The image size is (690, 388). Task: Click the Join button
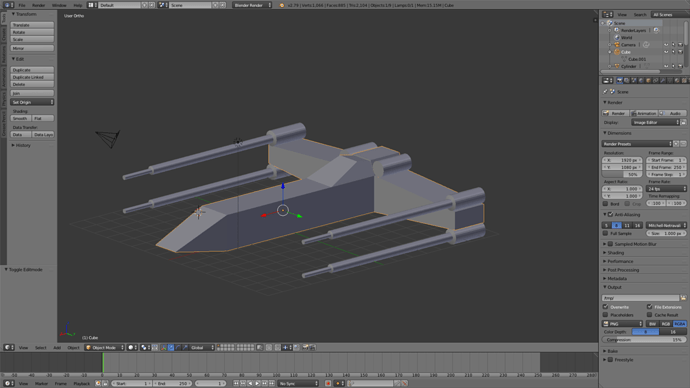point(32,93)
